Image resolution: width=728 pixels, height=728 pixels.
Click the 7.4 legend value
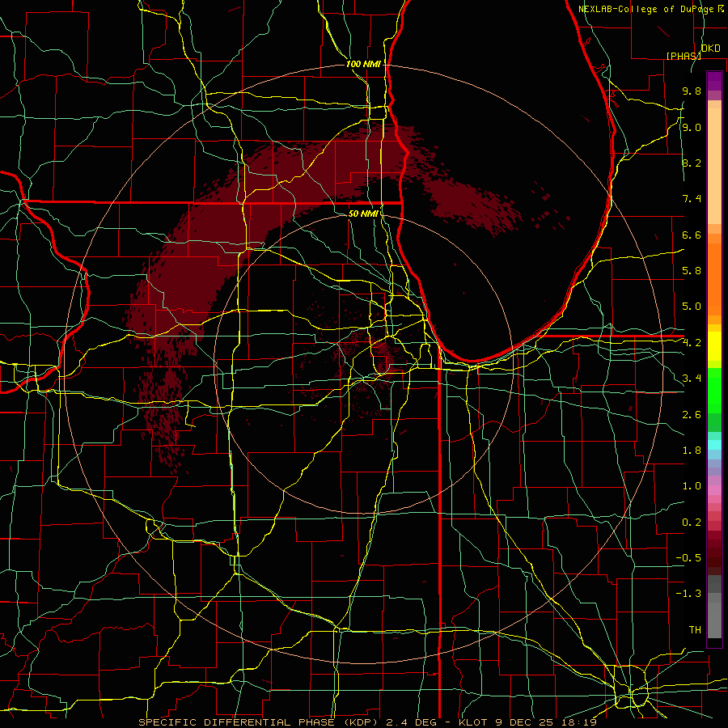coord(692,199)
